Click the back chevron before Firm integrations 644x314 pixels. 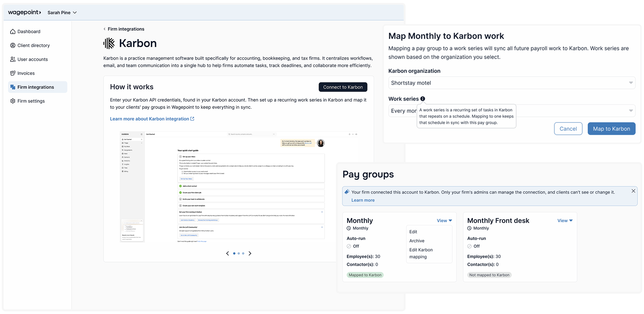tap(105, 29)
